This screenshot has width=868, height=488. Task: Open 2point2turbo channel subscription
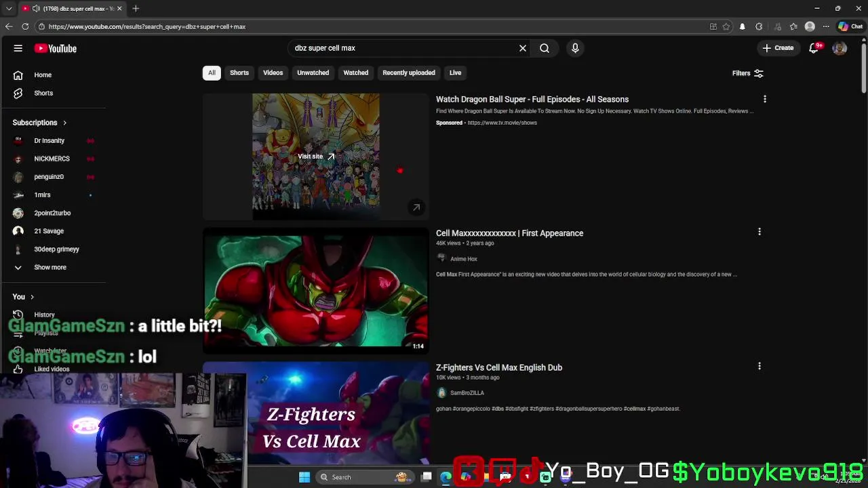pyautogui.click(x=53, y=213)
